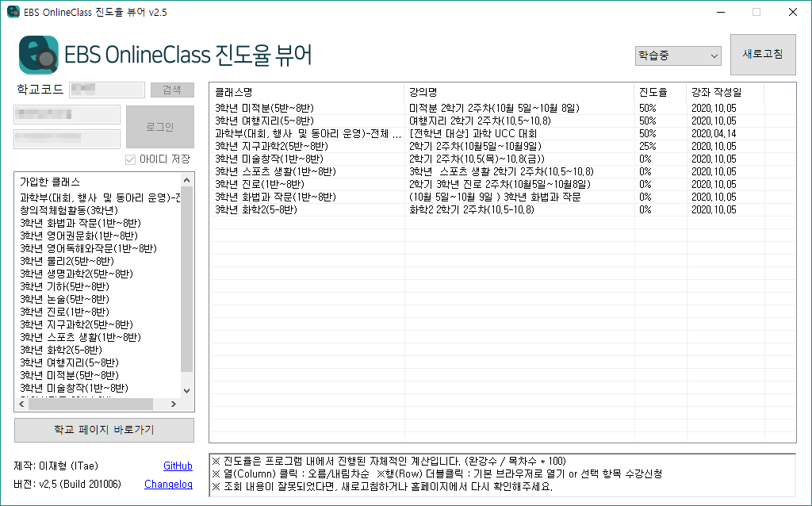
Task: Sort by the 클래스명 column header
Action: 307,92
